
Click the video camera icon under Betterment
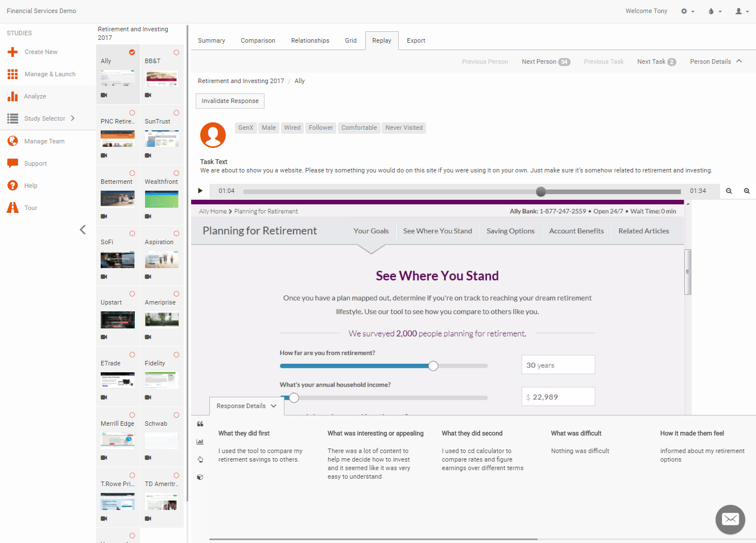point(104,216)
